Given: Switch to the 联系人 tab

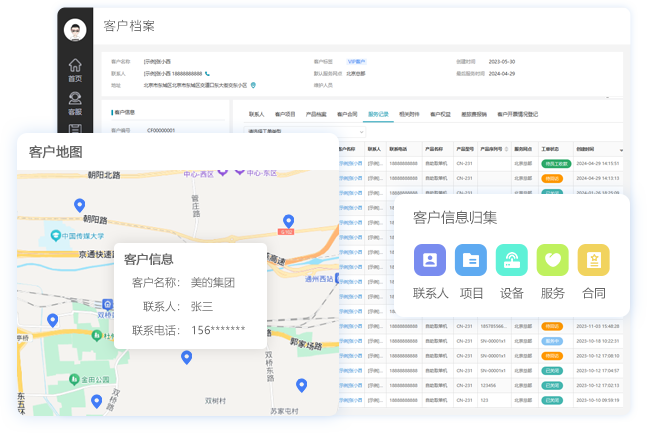Looking at the screenshot, I should tap(256, 114).
